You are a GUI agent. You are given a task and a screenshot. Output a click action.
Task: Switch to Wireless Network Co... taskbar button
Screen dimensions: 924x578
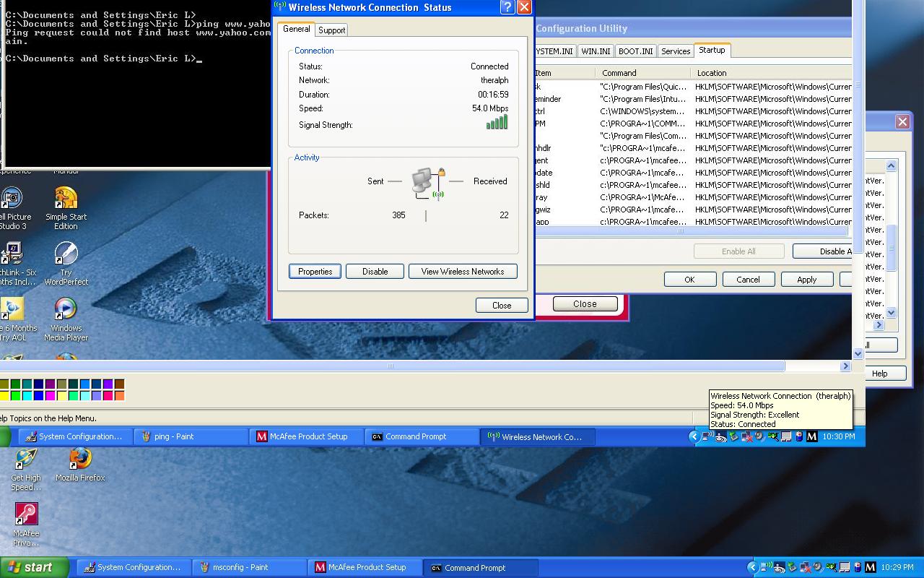(x=538, y=436)
